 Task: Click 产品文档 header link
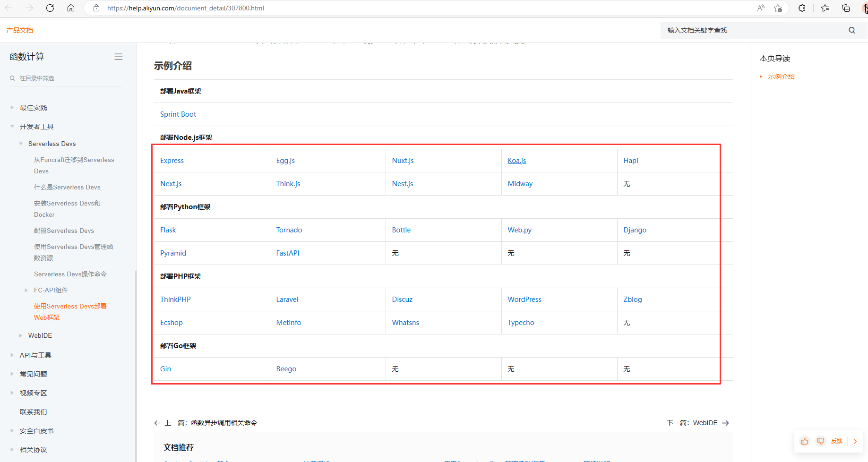pyautogui.click(x=20, y=30)
